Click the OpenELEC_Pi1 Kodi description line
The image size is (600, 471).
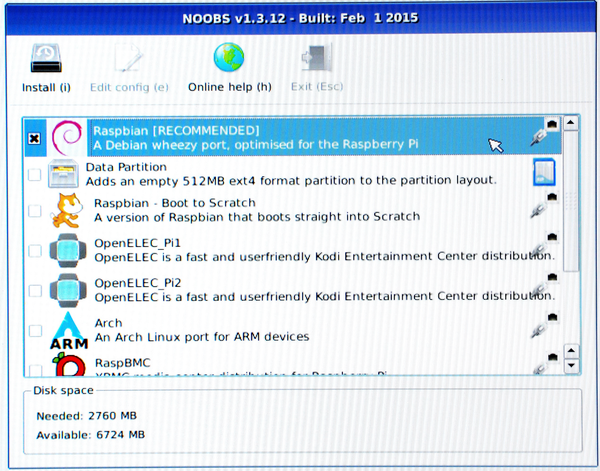point(324,257)
